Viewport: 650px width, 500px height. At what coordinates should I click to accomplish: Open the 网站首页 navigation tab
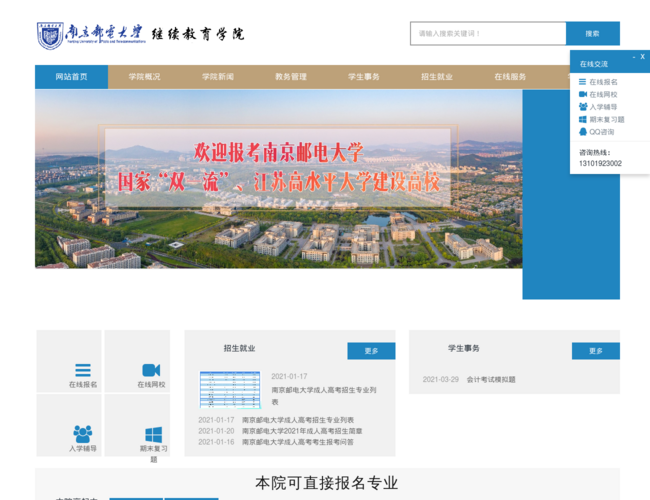pyautogui.click(x=71, y=77)
